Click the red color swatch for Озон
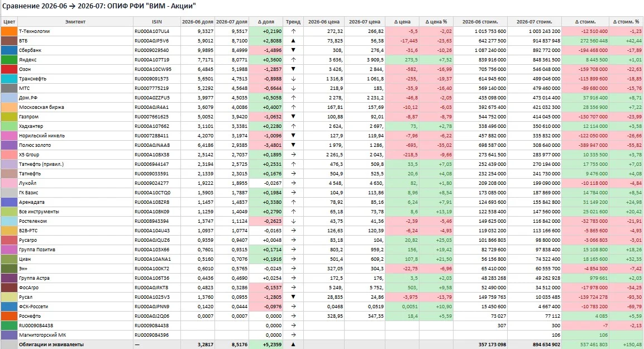Image resolution: width=644 pixels, height=349 pixels. (8, 69)
